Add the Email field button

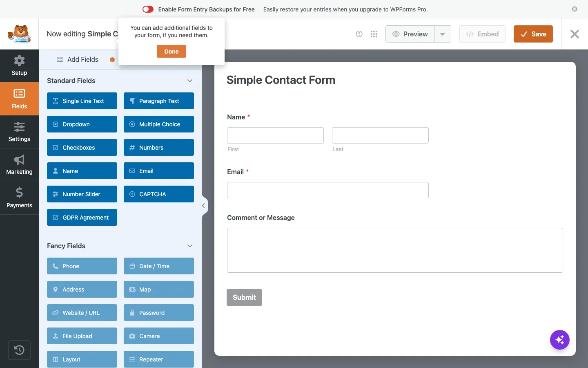tap(159, 171)
